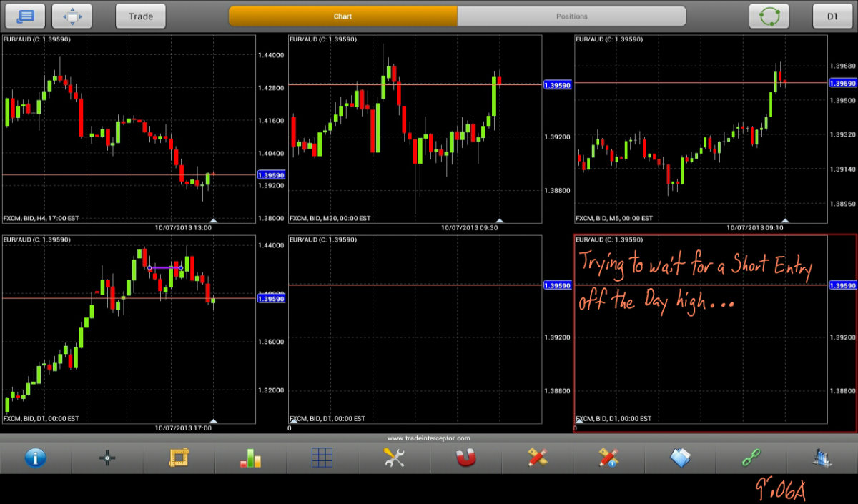Switch to the Chart tab

coord(343,16)
